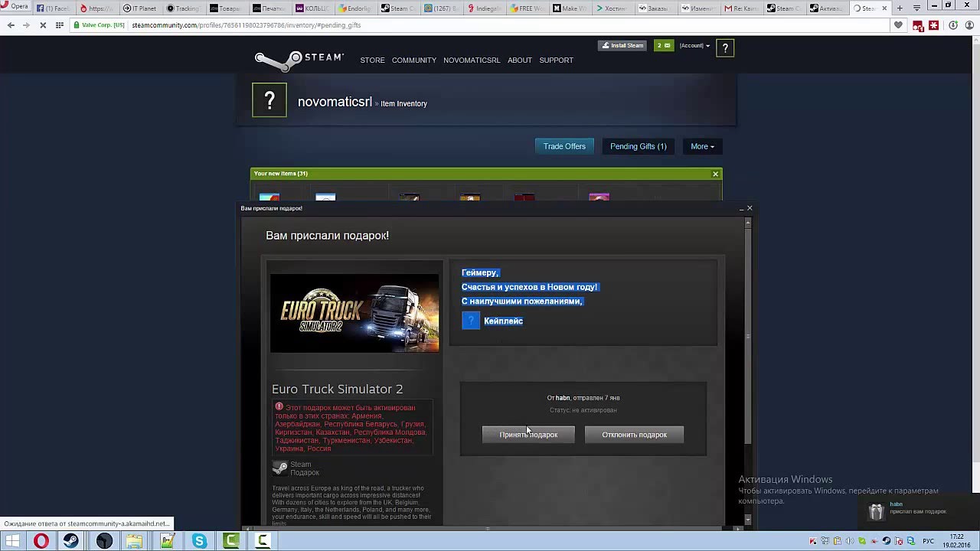This screenshot has height=551, width=980.
Task: Open the Opera menu button
Action: pos(15,7)
